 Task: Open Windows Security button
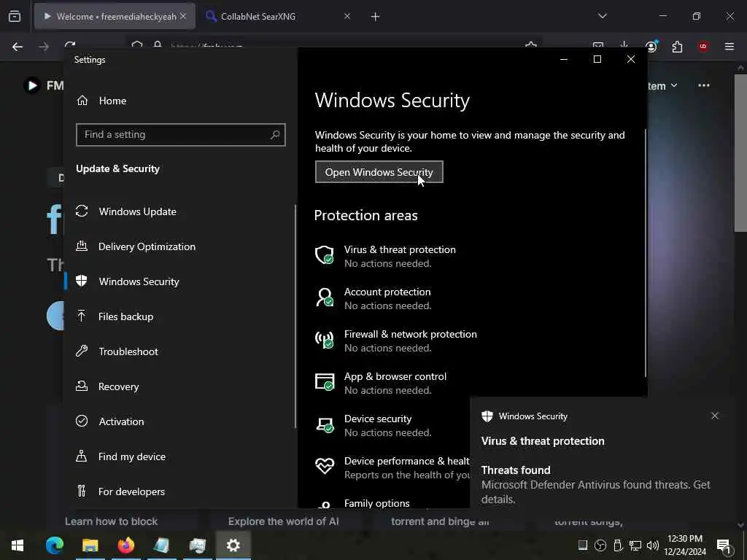pyautogui.click(x=379, y=172)
